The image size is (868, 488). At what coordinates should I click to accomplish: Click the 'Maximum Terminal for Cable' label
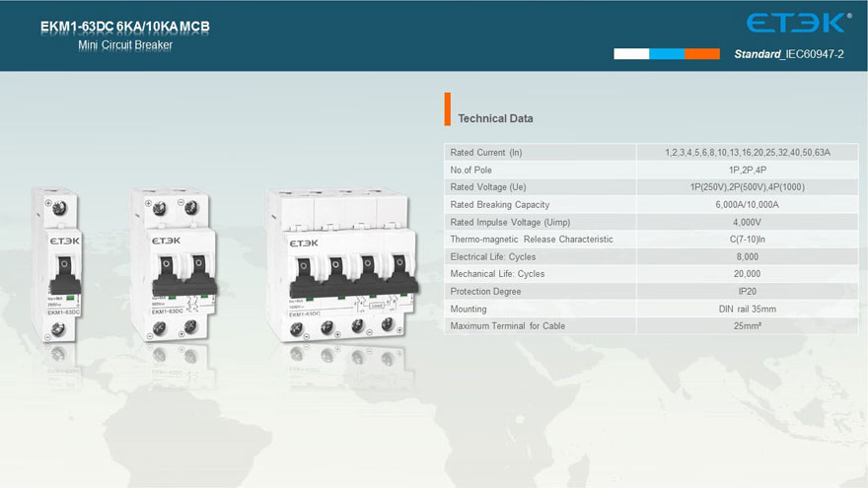click(x=508, y=326)
